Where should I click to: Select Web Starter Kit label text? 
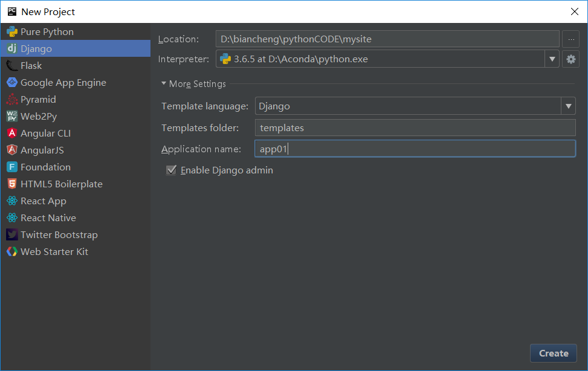[54, 252]
